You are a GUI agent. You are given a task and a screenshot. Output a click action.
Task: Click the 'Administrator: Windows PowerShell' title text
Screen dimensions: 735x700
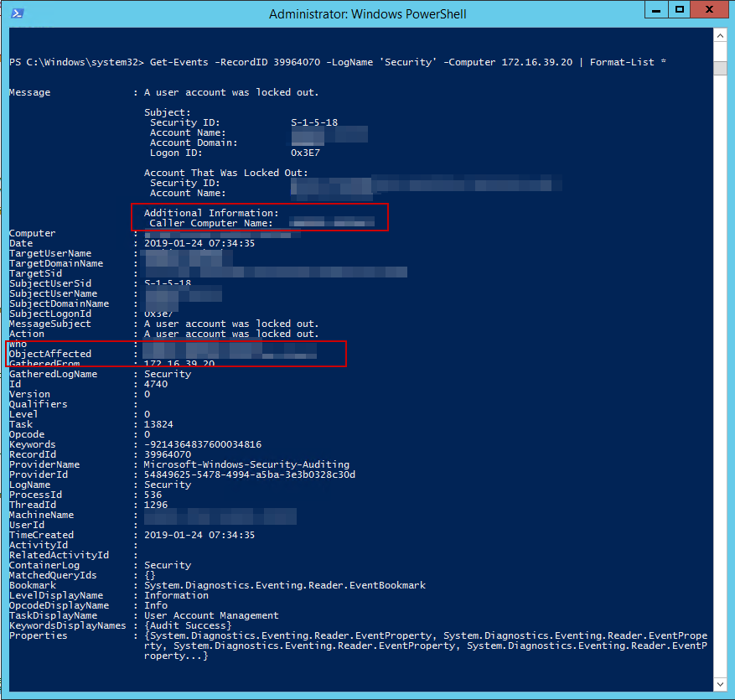click(368, 14)
